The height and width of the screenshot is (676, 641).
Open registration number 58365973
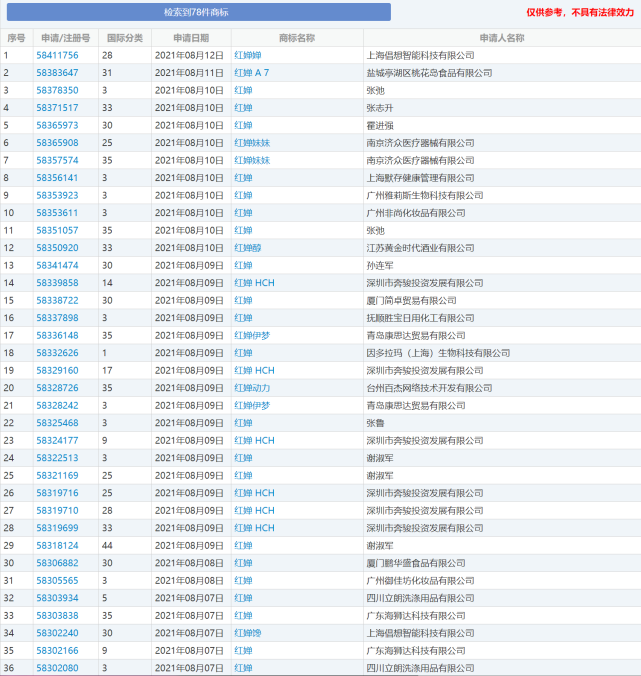click(57, 125)
